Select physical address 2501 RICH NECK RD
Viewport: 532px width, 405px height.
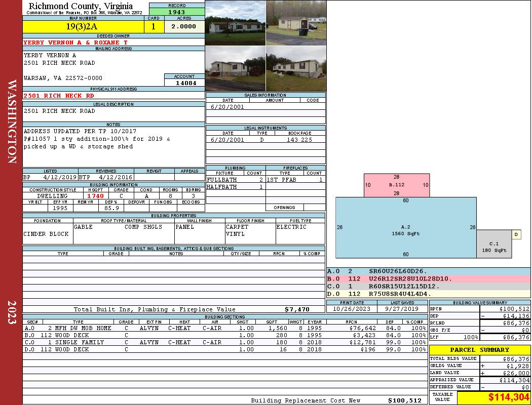(58, 96)
